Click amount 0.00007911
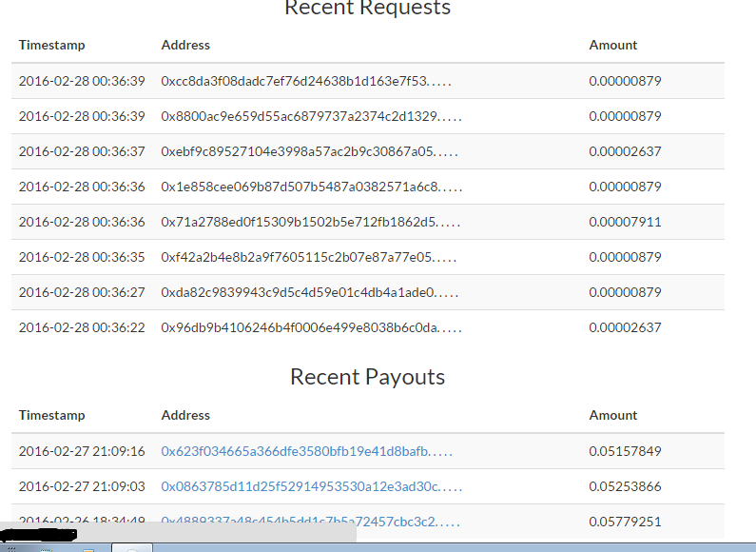This screenshot has width=756, height=552. [x=625, y=222]
